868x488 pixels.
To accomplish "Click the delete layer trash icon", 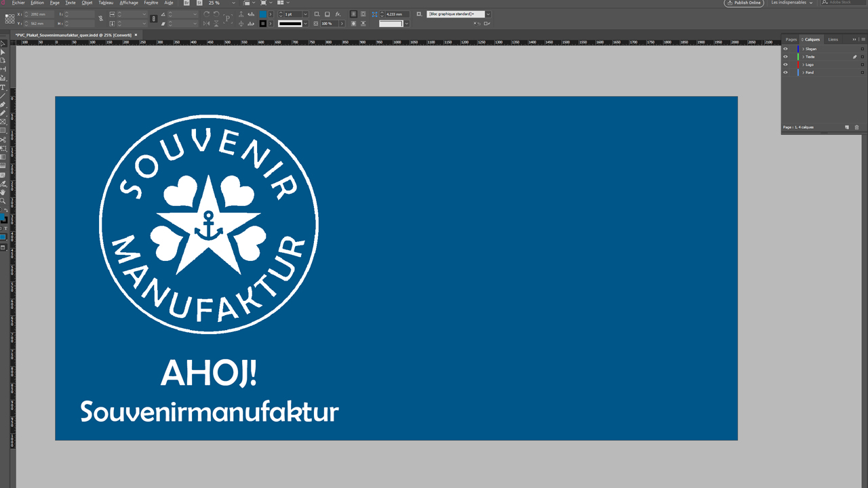I will tap(856, 127).
